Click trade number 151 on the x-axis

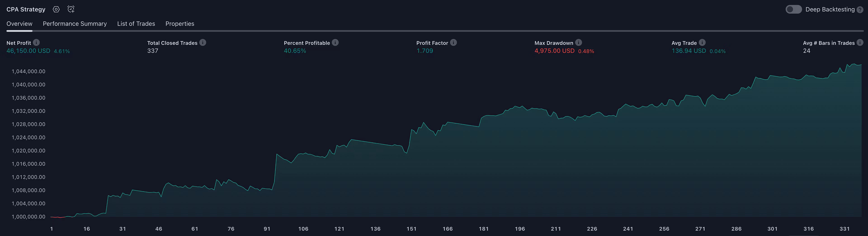[x=411, y=229]
